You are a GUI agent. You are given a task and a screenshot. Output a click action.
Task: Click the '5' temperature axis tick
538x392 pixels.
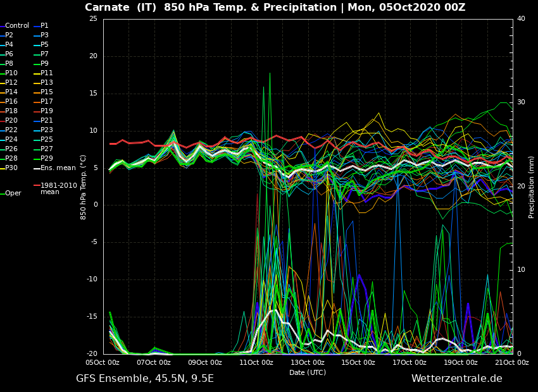click(96, 168)
